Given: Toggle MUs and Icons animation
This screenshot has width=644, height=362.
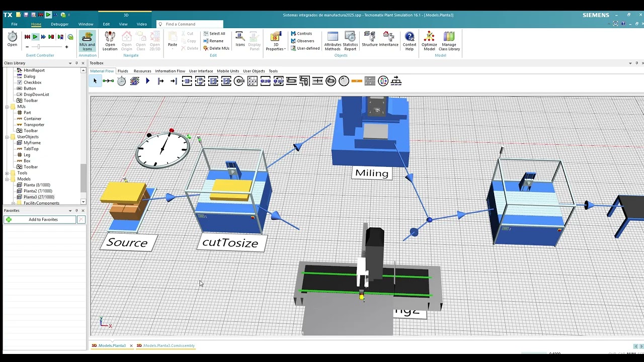Looking at the screenshot, I should click(87, 41).
